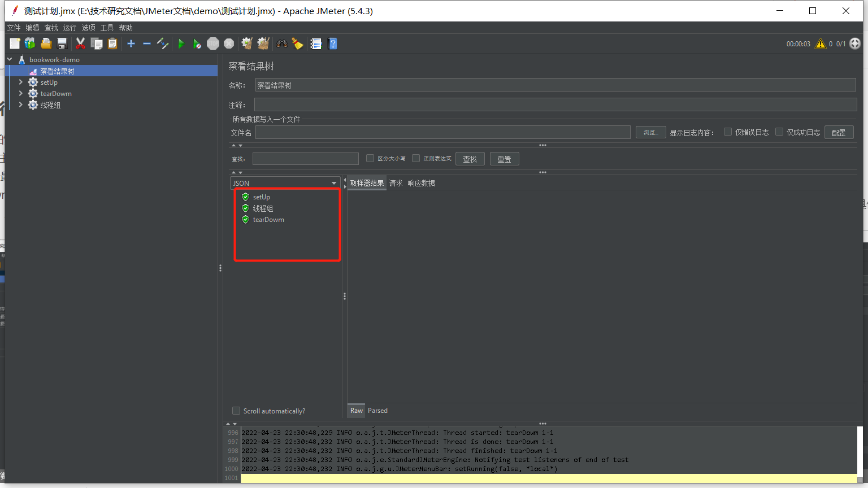Select the setUp thread group in test plan tree
The image size is (868, 488).
click(49, 82)
